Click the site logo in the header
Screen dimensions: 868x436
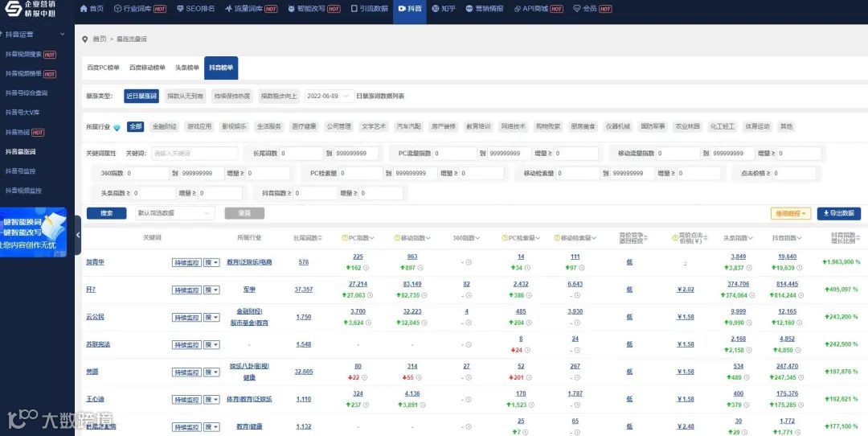[x=31, y=9]
